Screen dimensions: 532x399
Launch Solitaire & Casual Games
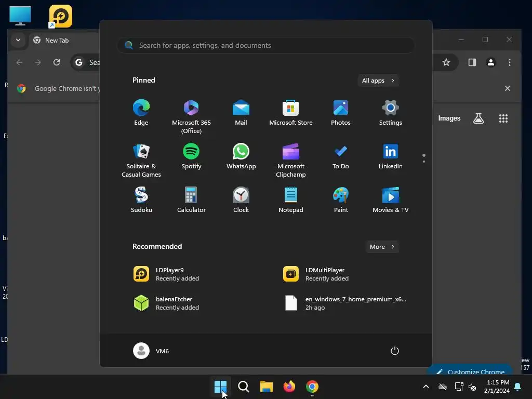(x=141, y=161)
